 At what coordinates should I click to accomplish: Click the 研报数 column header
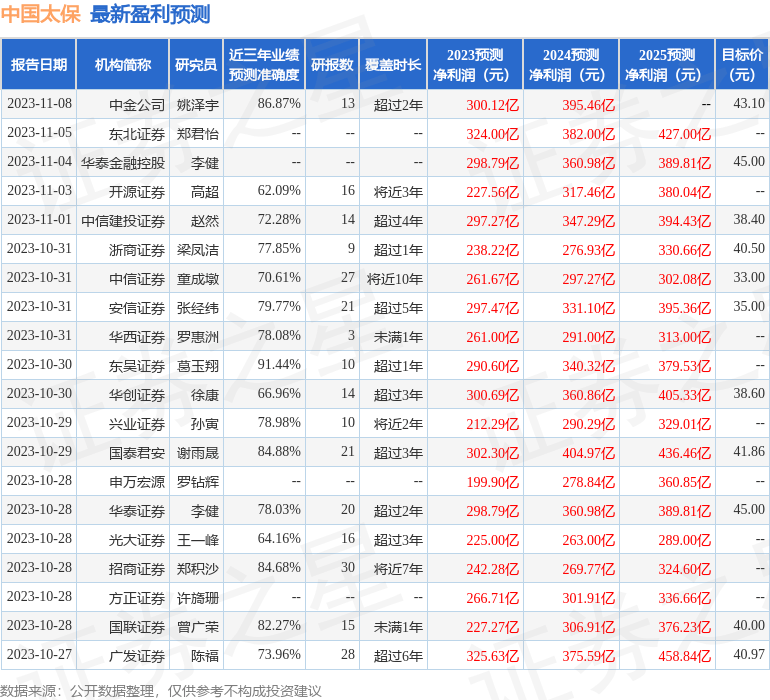click(x=331, y=65)
